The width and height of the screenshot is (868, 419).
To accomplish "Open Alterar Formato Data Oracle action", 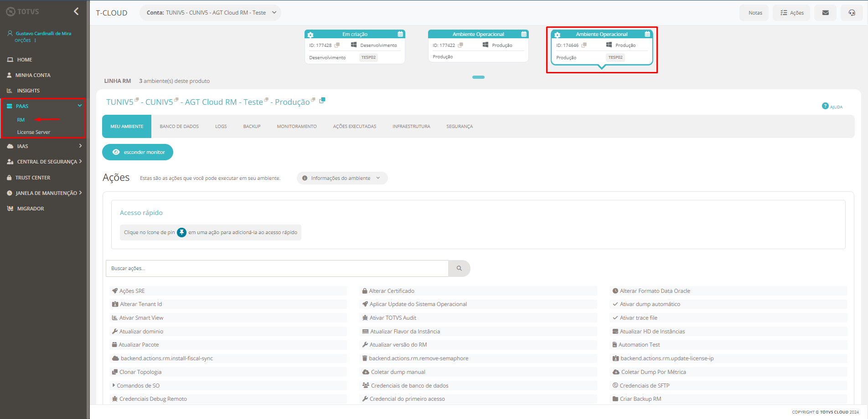I will click(728, 291).
